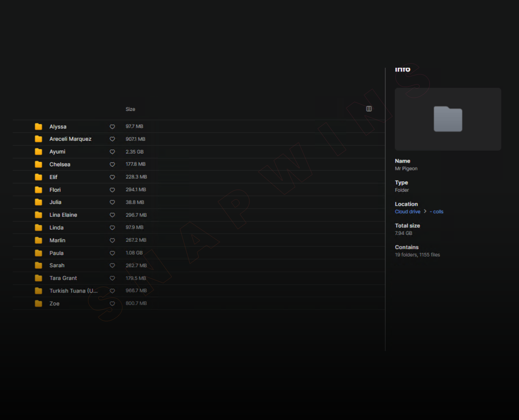Click the folder icon next to Julia
This screenshot has height=420, width=519.
[x=39, y=202]
